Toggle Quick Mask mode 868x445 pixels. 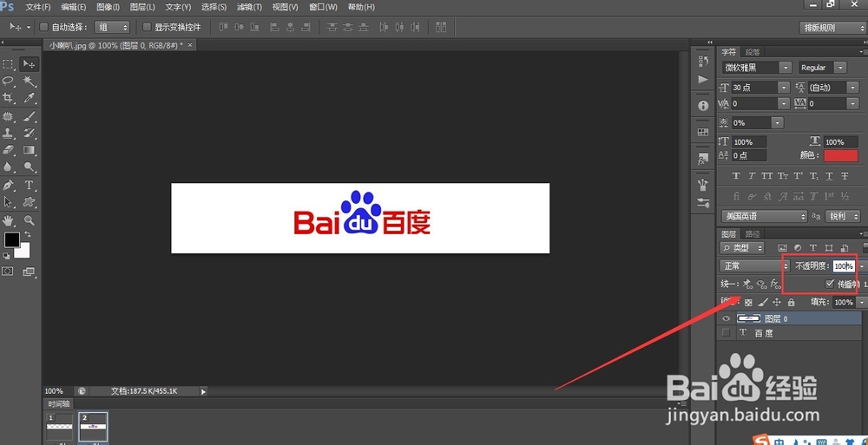point(8,272)
